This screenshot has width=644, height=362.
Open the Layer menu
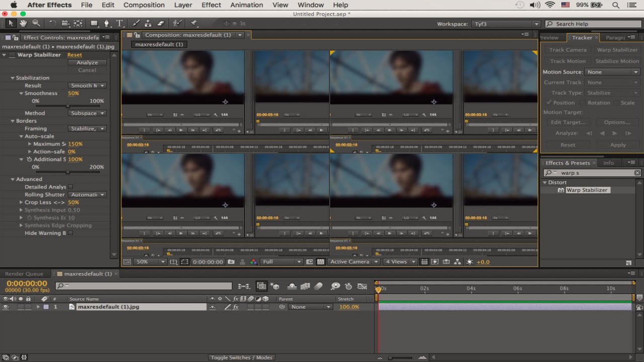[x=183, y=5]
